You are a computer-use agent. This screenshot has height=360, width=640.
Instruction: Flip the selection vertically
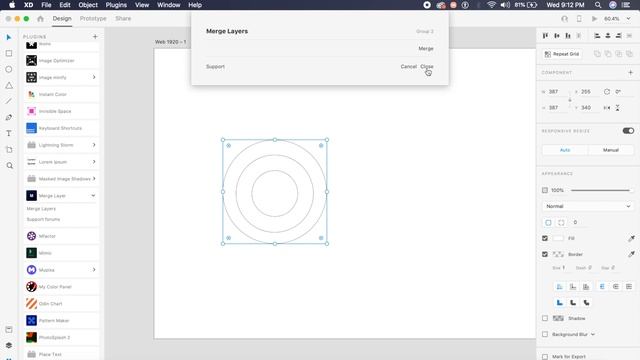pos(618,108)
